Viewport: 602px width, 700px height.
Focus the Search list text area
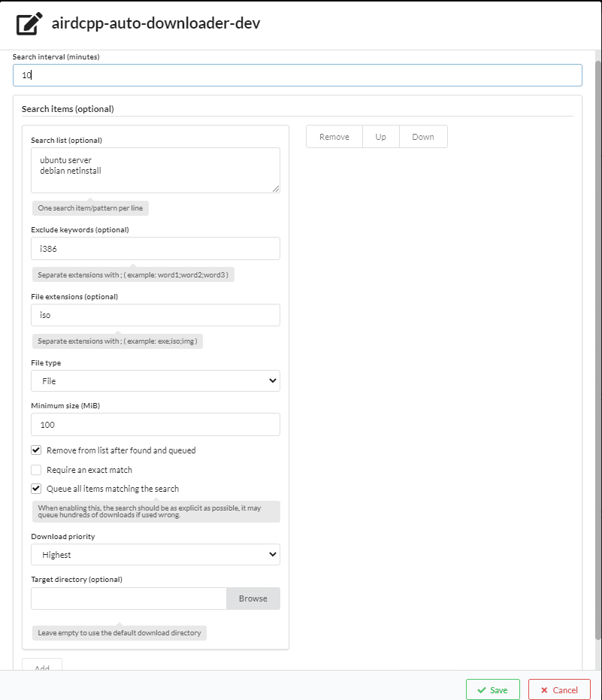155,170
